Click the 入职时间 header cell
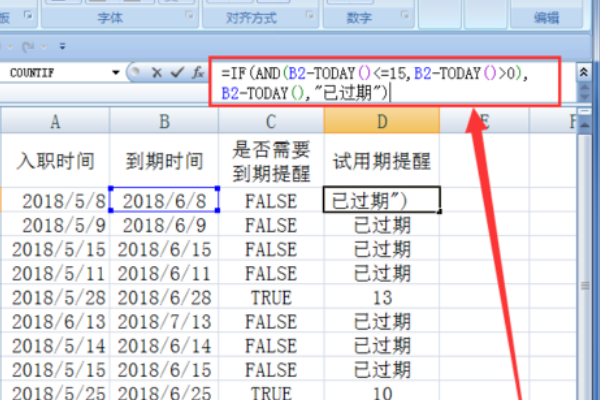600x400 pixels. click(55, 160)
